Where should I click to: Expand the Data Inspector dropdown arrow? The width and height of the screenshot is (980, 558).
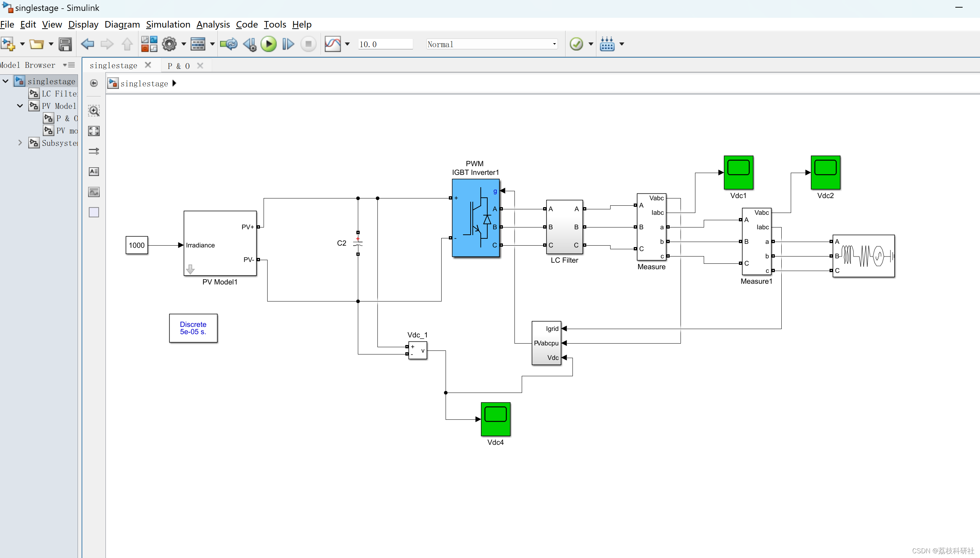coord(347,44)
